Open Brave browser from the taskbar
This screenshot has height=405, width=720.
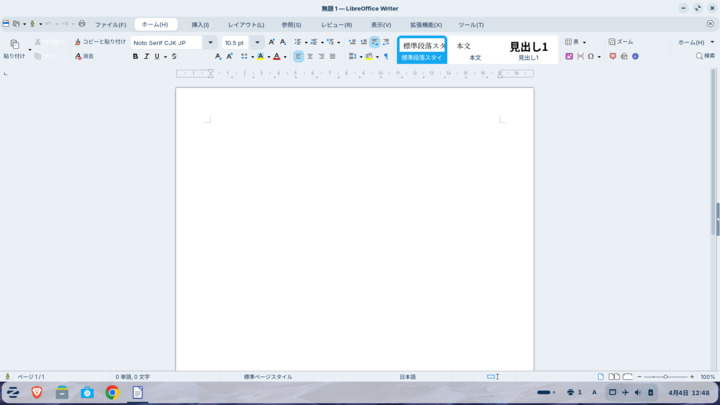(x=37, y=393)
